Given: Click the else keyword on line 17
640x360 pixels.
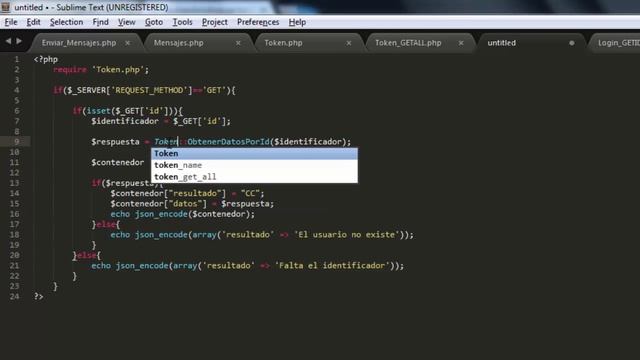Looking at the screenshot, I should click(x=106, y=224).
